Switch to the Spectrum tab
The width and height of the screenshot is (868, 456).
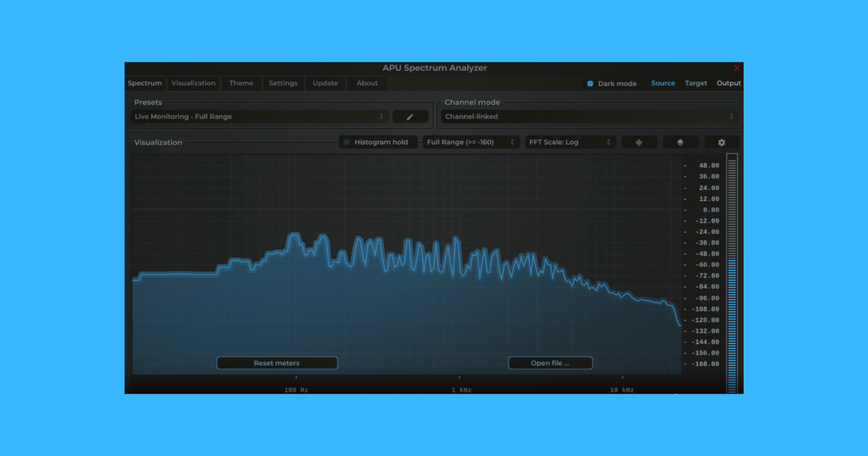coord(145,83)
